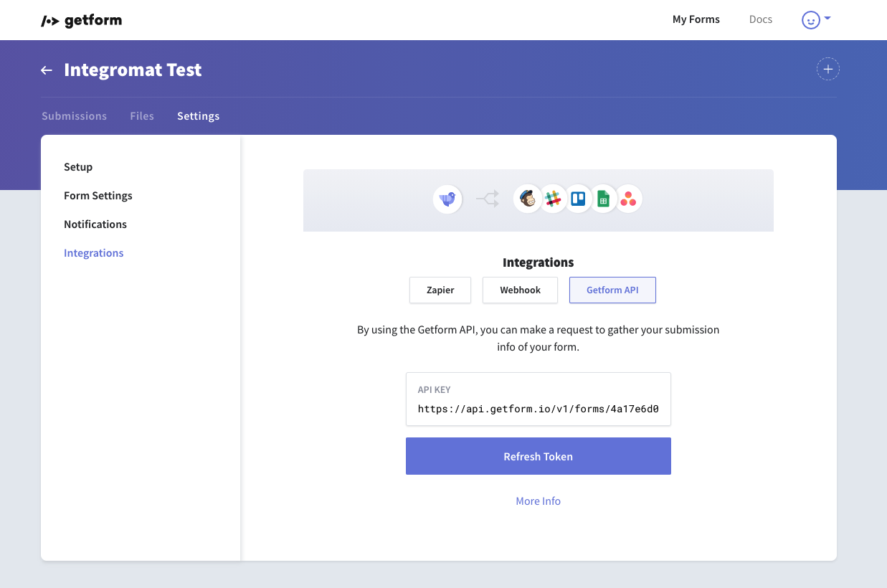
Task: Select the Getform API button
Action: pyautogui.click(x=612, y=290)
